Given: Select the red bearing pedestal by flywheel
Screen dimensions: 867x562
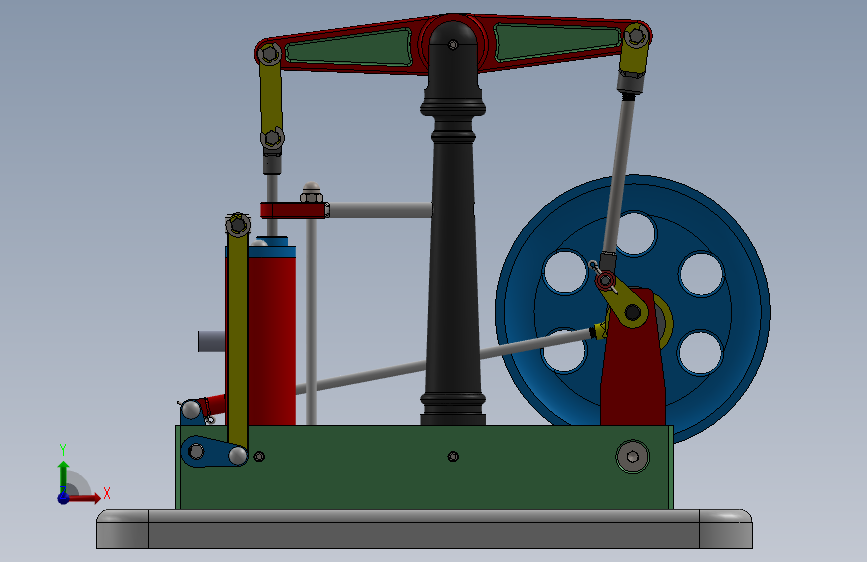Looking at the screenshot, I should click(x=633, y=365).
